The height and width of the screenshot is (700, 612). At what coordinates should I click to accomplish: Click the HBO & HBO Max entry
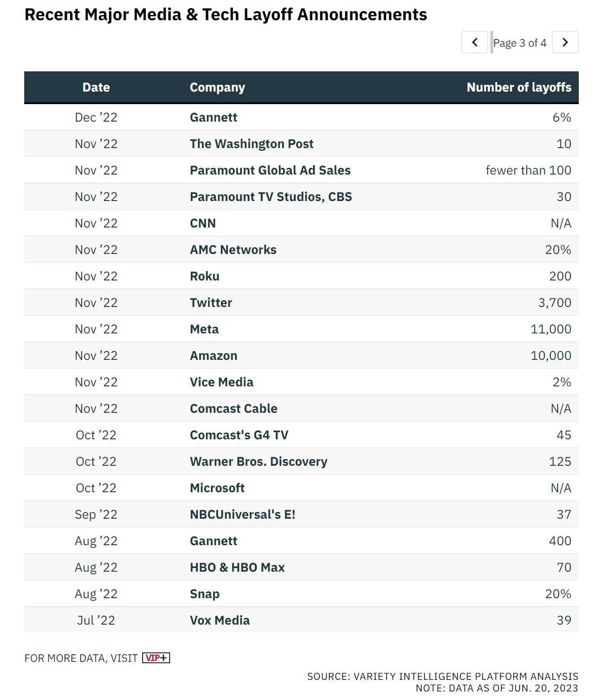pyautogui.click(x=237, y=567)
